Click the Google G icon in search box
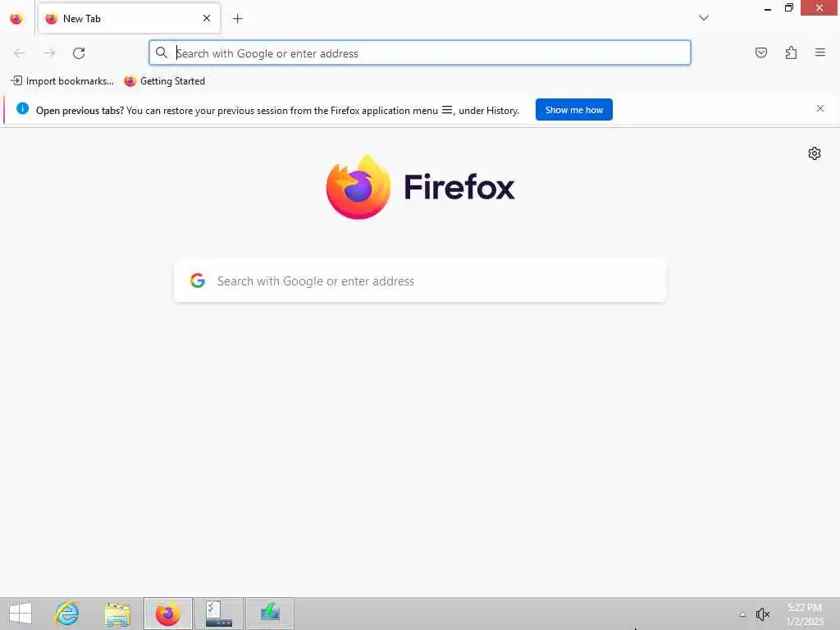This screenshot has height=630, width=840. click(x=198, y=281)
